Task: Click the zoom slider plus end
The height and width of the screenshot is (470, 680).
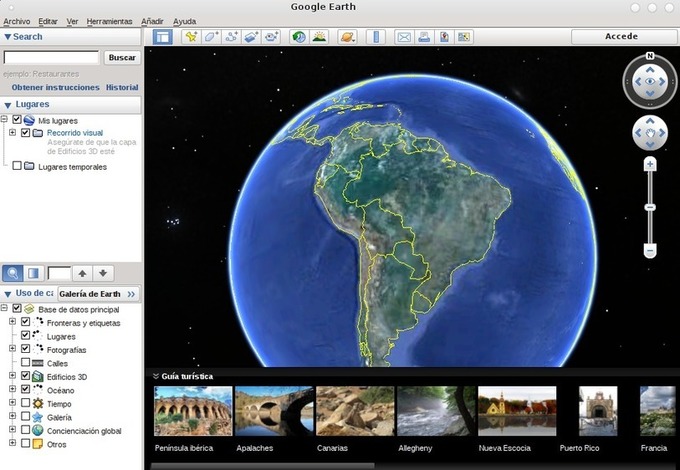Action: (650, 163)
